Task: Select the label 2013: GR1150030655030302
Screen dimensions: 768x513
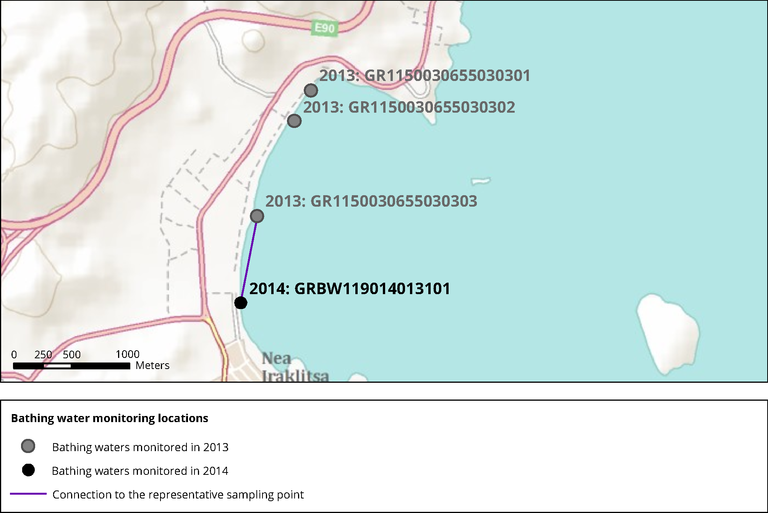Action: (x=409, y=106)
